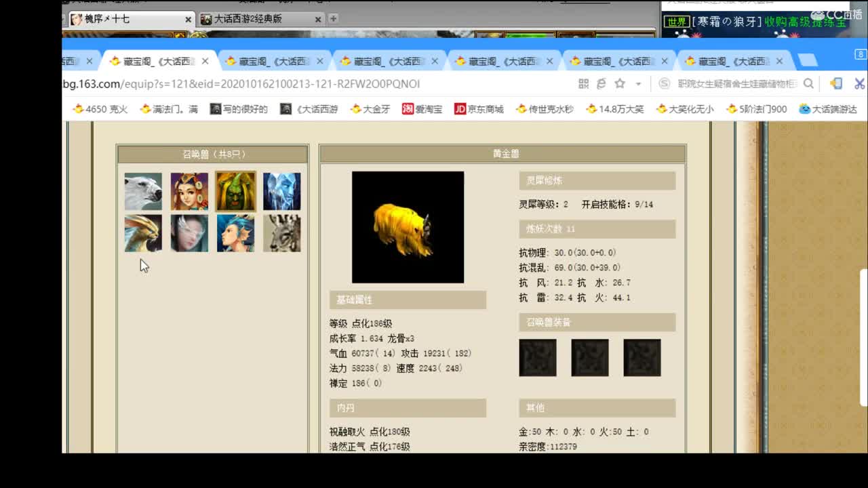This screenshot has width=868, height=488.
Task: Open bookmark 《大话西游
Action: (x=309, y=109)
